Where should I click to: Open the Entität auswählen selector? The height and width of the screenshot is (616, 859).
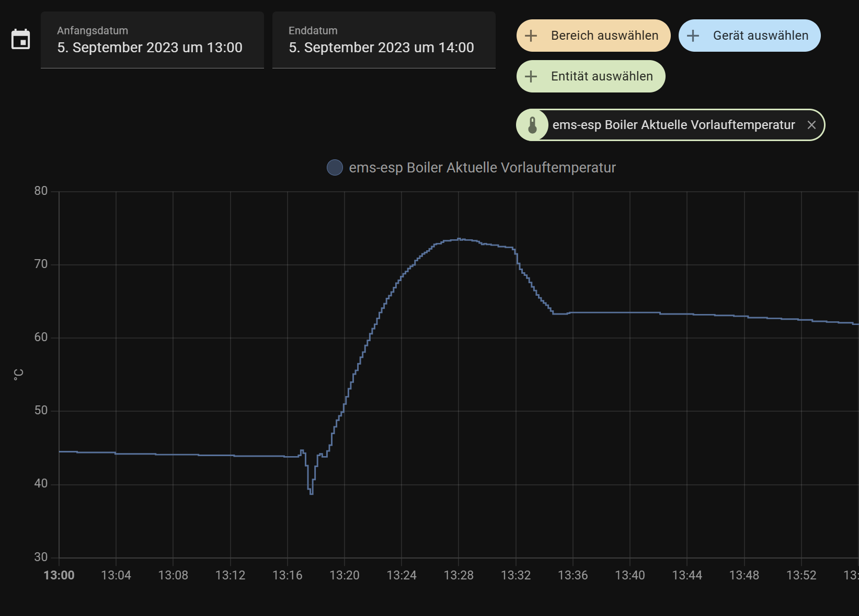coord(590,76)
